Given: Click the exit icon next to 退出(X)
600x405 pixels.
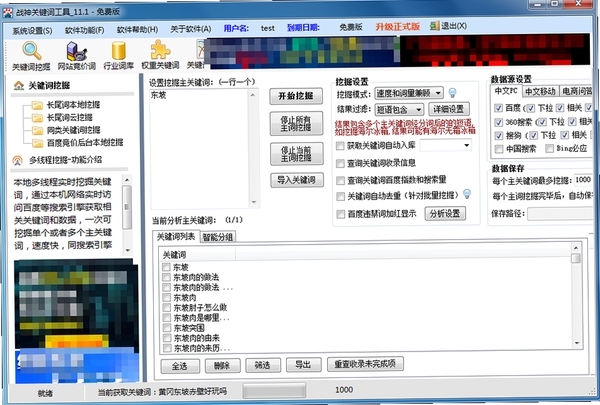Looking at the screenshot, I should [434, 26].
